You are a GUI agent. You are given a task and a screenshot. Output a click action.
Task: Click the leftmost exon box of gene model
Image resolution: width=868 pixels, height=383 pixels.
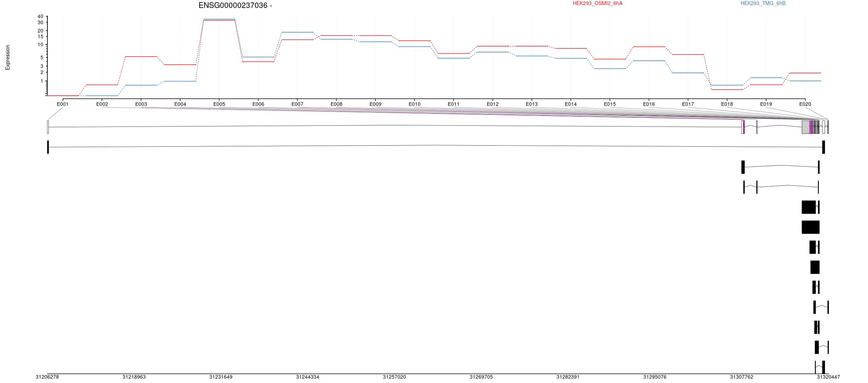coord(48,127)
